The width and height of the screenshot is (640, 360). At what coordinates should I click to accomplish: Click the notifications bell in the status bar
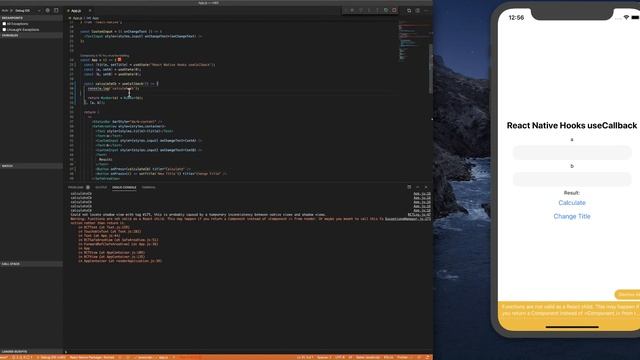click(x=428, y=357)
